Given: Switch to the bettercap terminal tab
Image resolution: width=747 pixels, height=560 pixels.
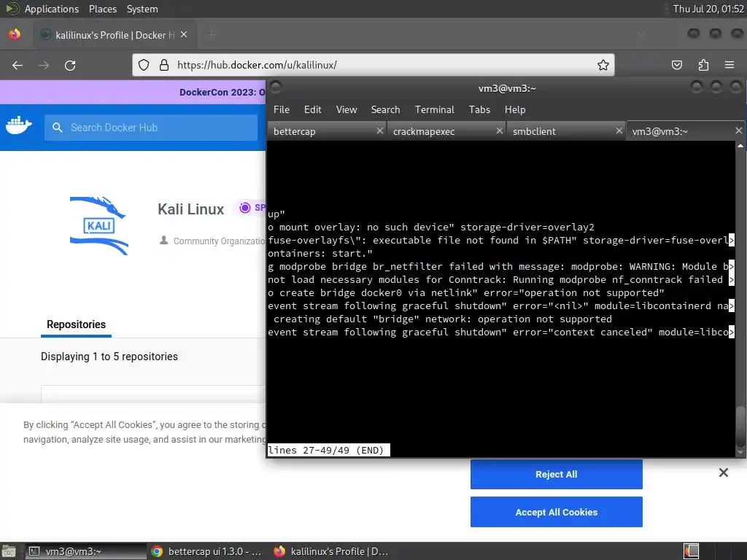Looking at the screenshot, I should [x=326, y=131].
